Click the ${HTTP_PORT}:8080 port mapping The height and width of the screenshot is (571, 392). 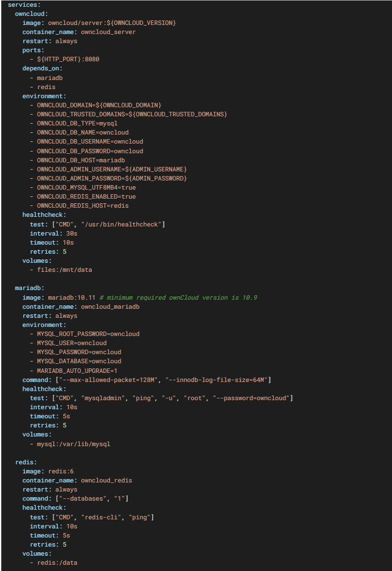click(x=68, y=59)
